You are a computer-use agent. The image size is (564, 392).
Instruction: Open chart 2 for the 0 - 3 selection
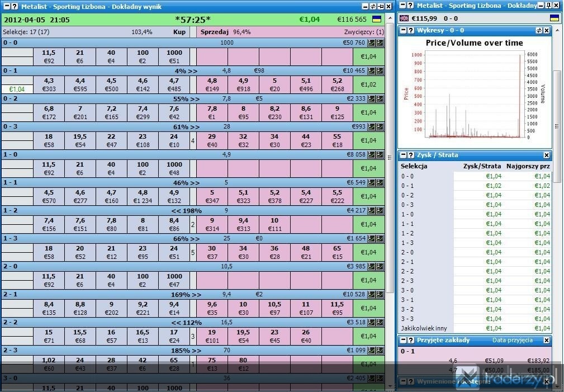click(x=380, y=127)
